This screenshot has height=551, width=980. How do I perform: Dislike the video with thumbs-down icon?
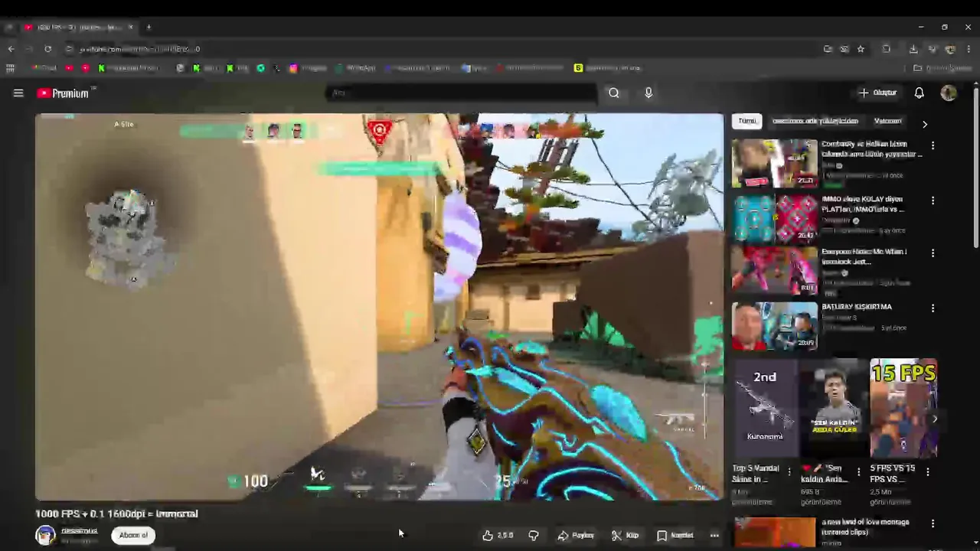click(534, 536)
